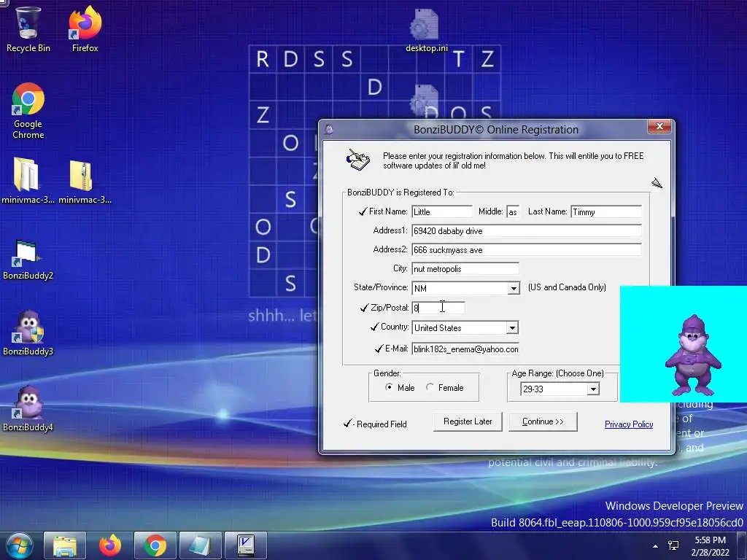747x560 pixels.
Task: Click the Zip/Postal input field
Action: (438, 308)
